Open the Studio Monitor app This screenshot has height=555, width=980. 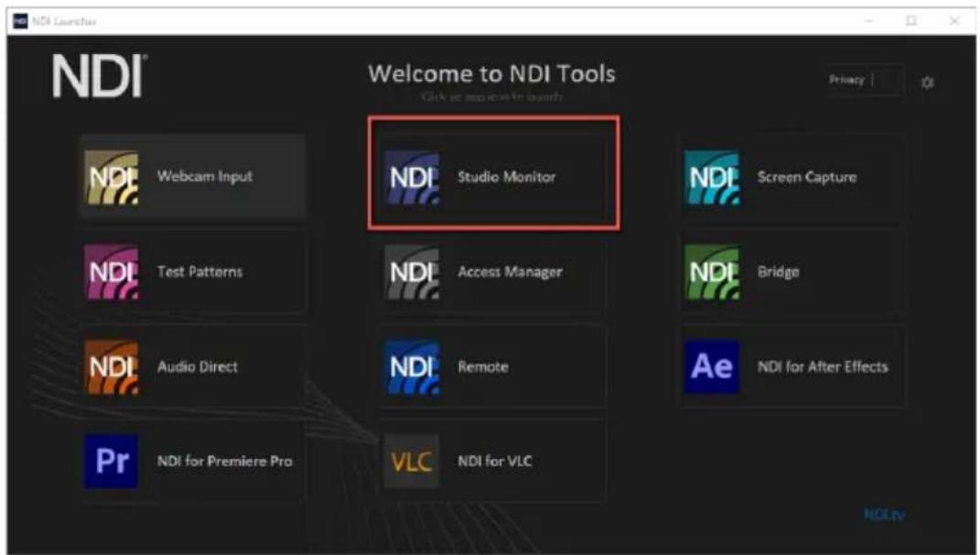(492, 177)
